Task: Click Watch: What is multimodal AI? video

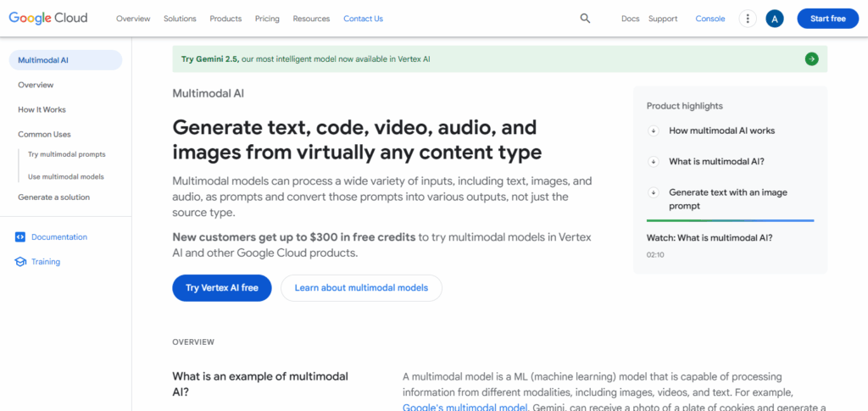Action: tap(709, 238)
